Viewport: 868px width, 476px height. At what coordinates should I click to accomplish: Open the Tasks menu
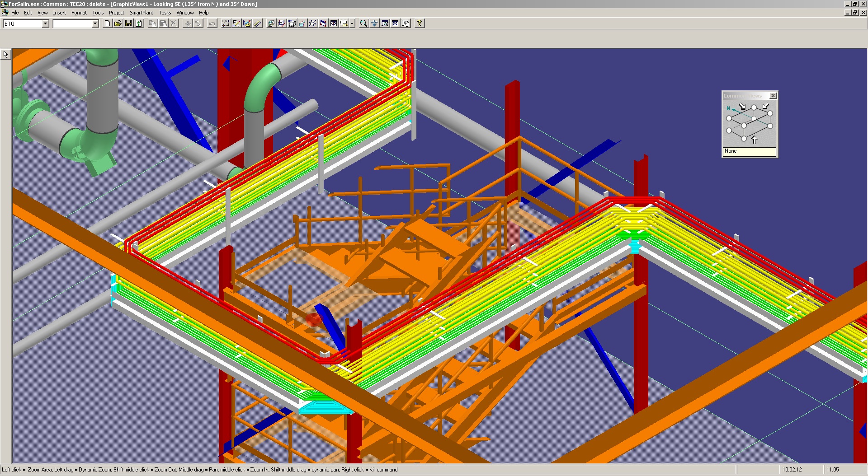[x=165, y=13]
